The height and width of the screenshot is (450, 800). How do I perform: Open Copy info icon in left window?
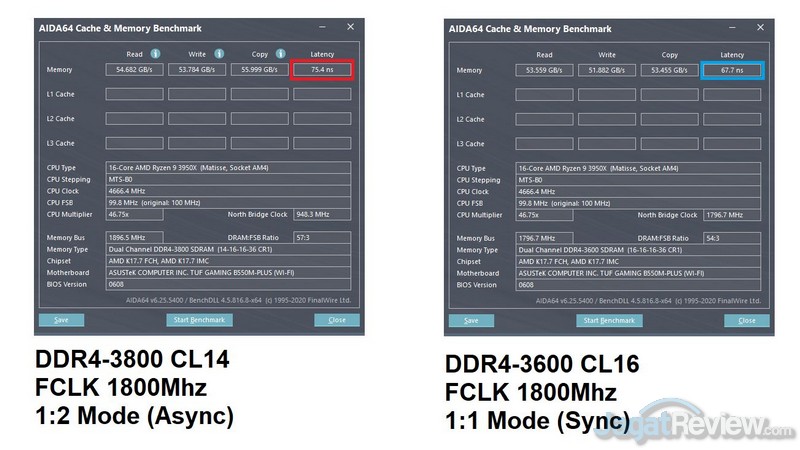tap(281, 54)
